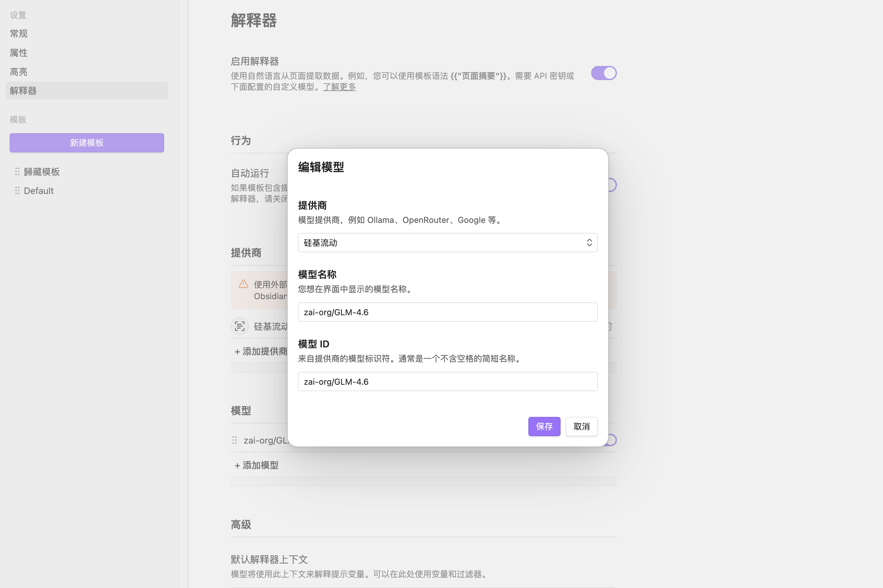Open 属性 settings section
The height and width of the screenshot is (588, 883).
pyautogui.click(x=19, y=53)
